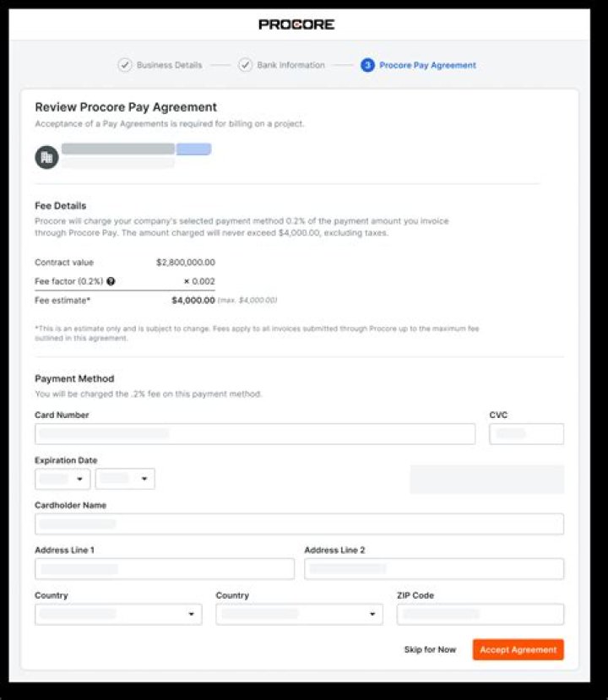Viewport: 608px width, 700px height.
Task: Expand the first Country dropdown
Action: (x=118, y=614)
